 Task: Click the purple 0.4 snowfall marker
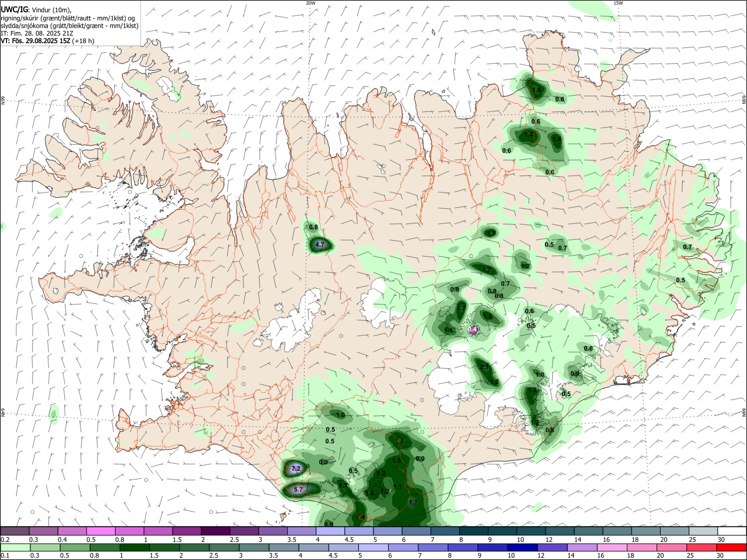[x=474, y=330]
